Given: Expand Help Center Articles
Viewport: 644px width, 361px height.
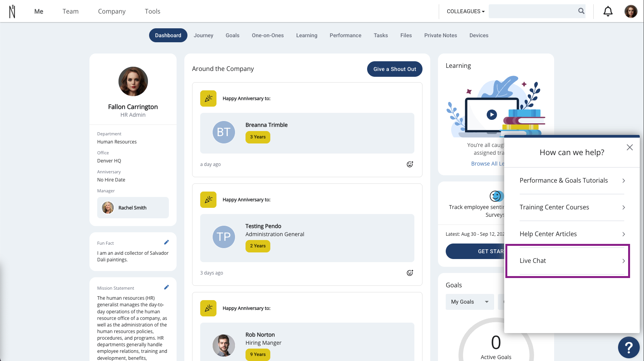Looking at the screenshot, I should click(572, 234).
